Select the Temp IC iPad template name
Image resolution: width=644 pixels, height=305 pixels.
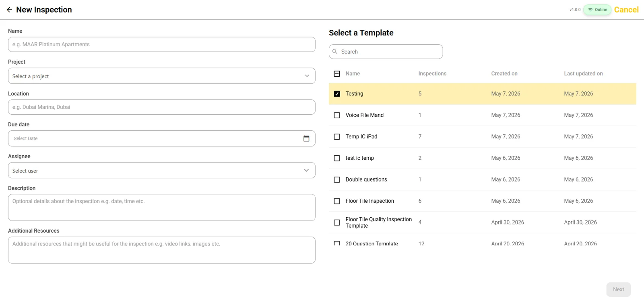click(x=361, y=136)
